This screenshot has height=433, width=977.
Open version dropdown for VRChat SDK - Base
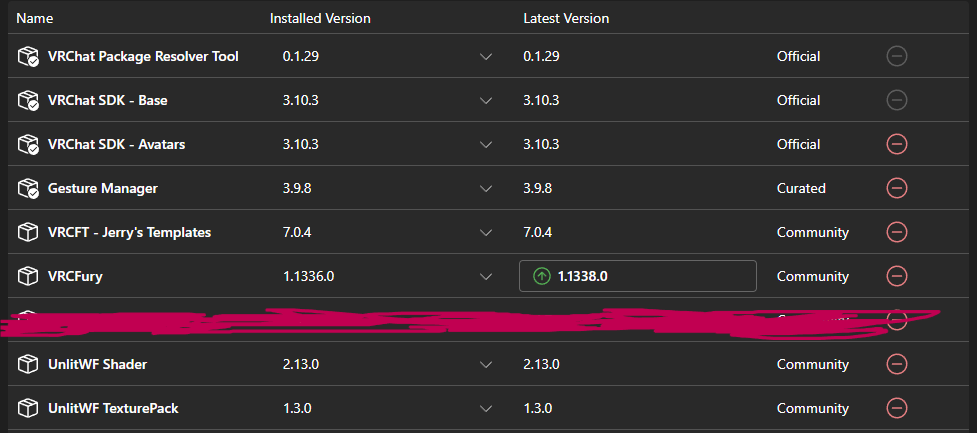[486, 100]
